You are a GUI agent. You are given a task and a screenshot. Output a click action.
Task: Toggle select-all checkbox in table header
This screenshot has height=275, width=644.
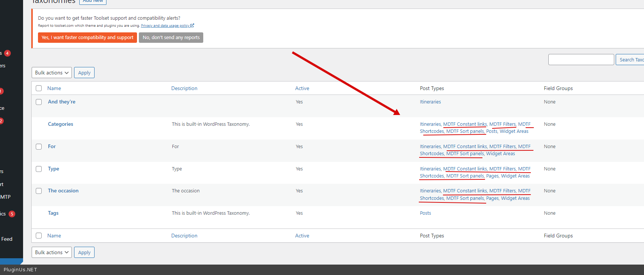[39, 88]
